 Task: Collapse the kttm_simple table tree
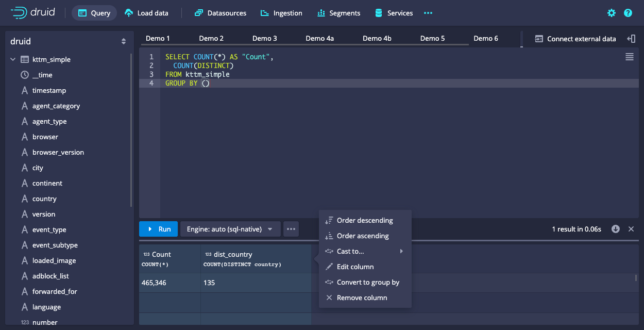[x=13, y=60]
